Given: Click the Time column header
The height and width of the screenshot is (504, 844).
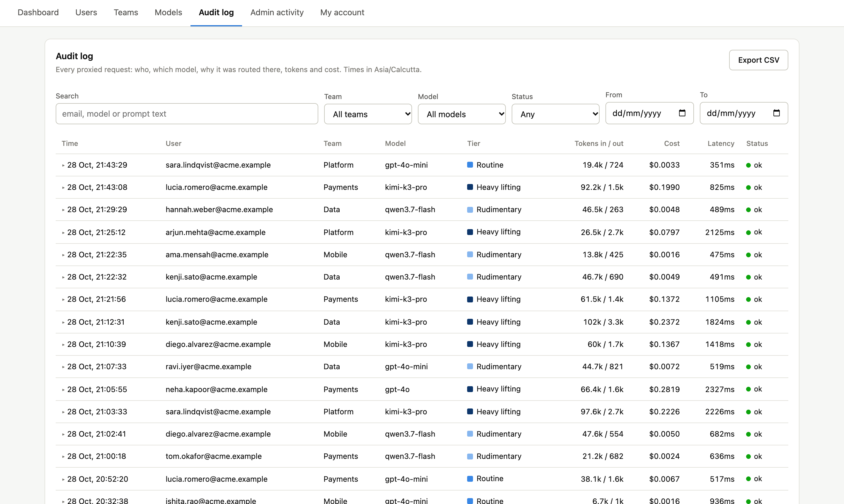Looking at the screenshot, I should point(70,143).
